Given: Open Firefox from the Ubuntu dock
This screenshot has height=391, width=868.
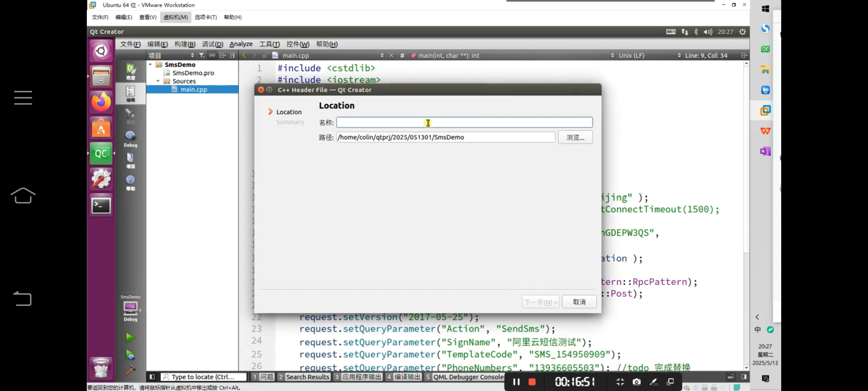Looking at the screenshot, I should (101, 102).
